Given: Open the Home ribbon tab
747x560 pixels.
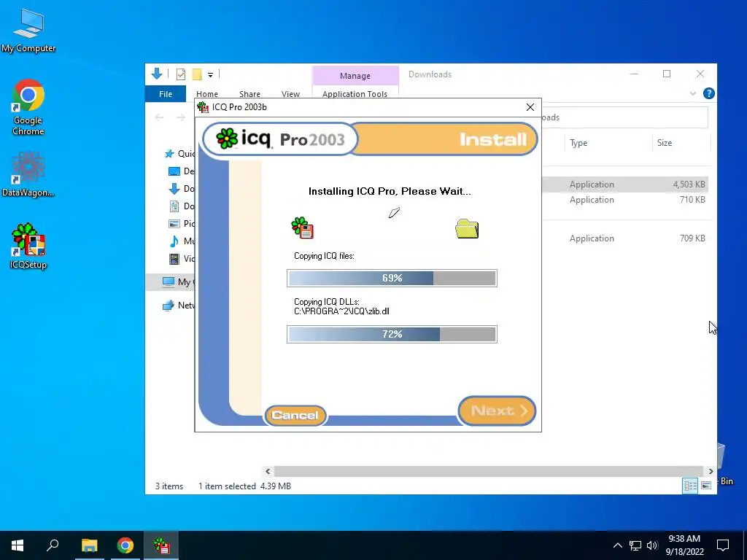Looking at the screenshot, I should [206, 94].
